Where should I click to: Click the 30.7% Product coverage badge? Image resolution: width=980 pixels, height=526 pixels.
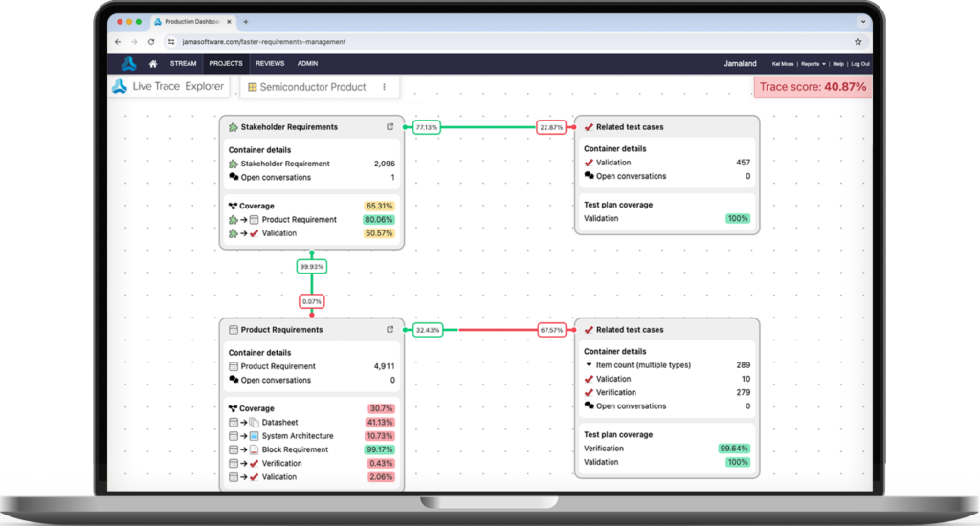[381, 408]
